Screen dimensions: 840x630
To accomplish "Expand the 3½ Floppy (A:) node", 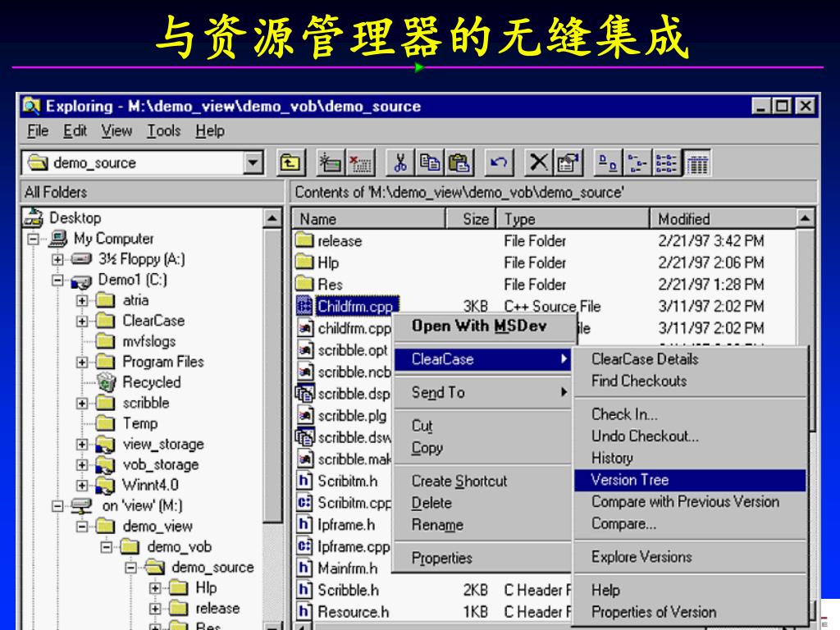I will pos(57,260).
